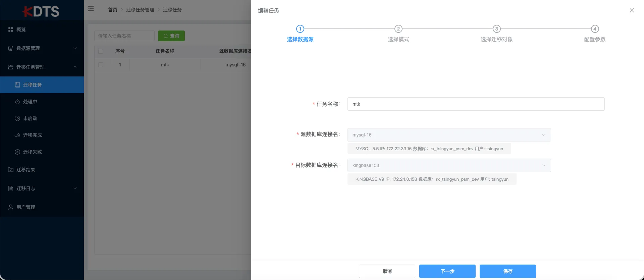Click the 用户管理 user icon
The image size is (644, 280).
(11, 207)
